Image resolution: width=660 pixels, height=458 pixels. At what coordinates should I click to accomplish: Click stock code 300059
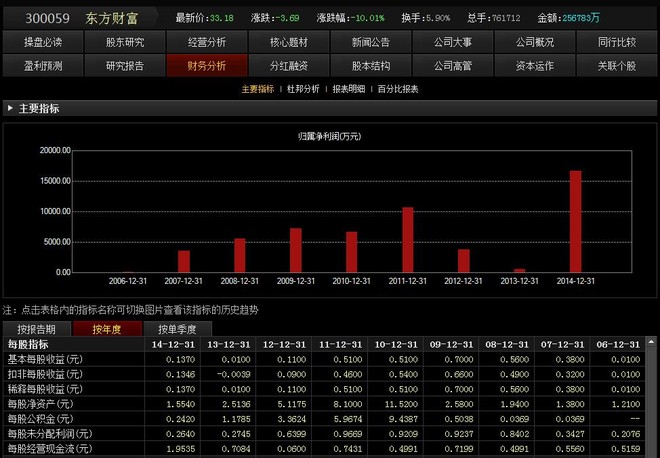[48, 19]
